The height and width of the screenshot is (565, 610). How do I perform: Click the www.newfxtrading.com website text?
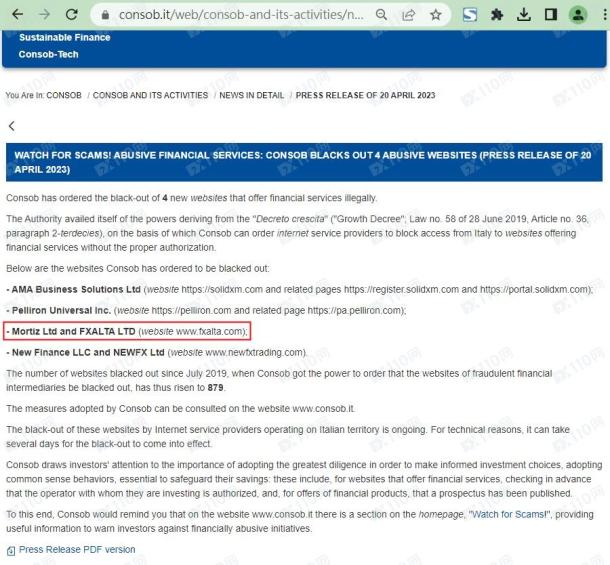point(255,353)
